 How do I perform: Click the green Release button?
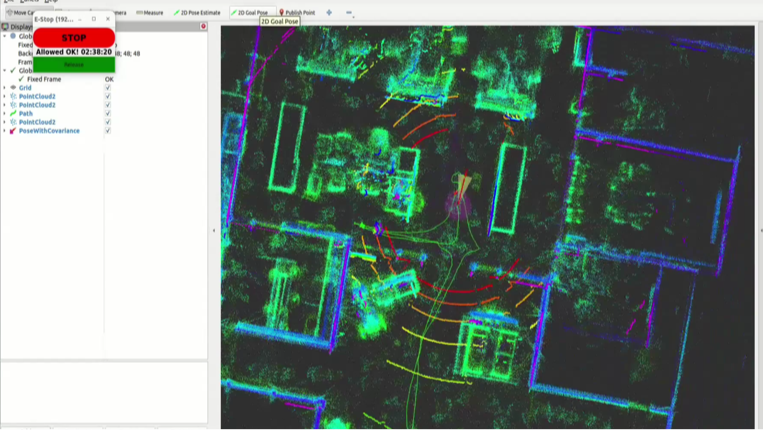(74, 64)
